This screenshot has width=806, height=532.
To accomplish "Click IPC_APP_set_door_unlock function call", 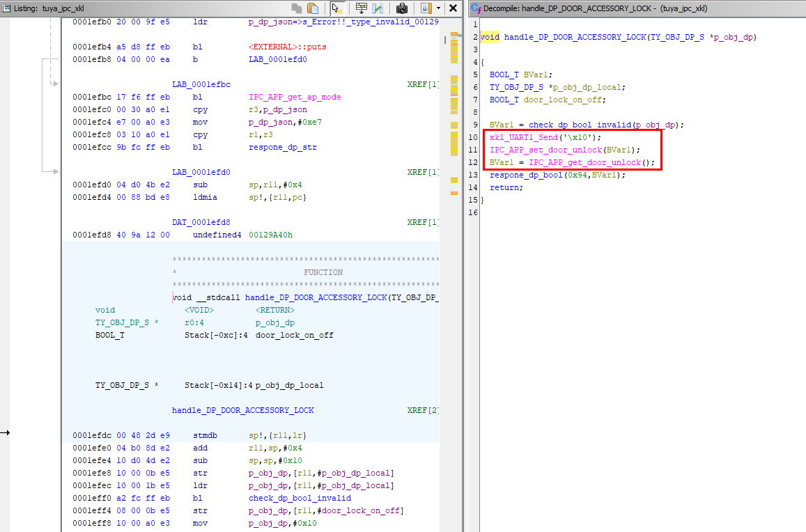I will pyautogui.click(x=545, y=150).
